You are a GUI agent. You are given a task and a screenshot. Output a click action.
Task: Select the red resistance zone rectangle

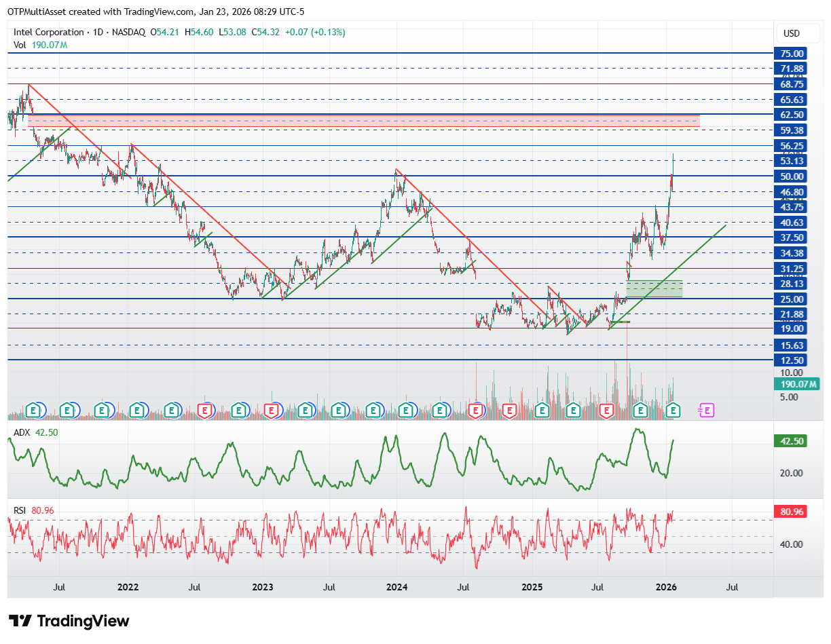tap(364, 120)
